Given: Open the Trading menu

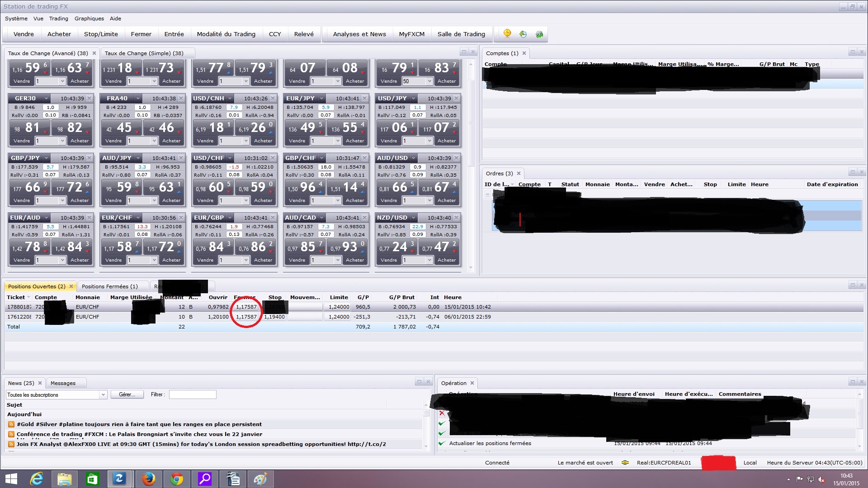Looking at the screenshot, I should (x=58, y=19).
